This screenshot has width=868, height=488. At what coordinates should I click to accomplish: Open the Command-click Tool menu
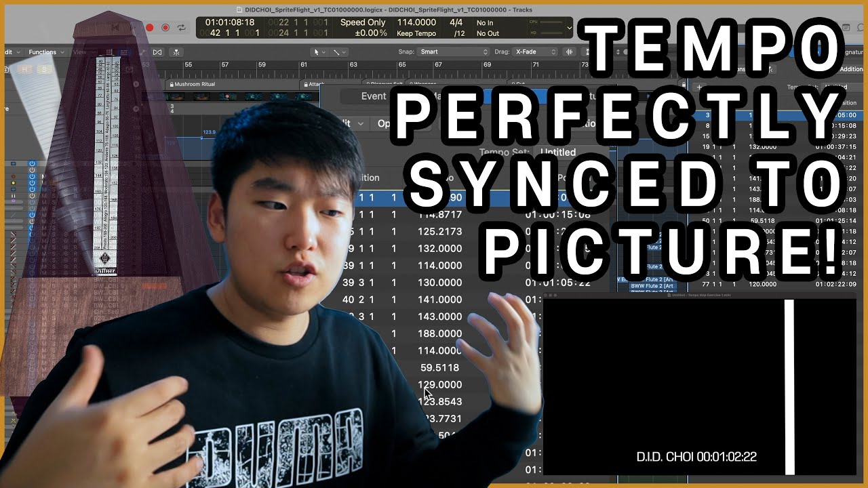tap(339, 52)
